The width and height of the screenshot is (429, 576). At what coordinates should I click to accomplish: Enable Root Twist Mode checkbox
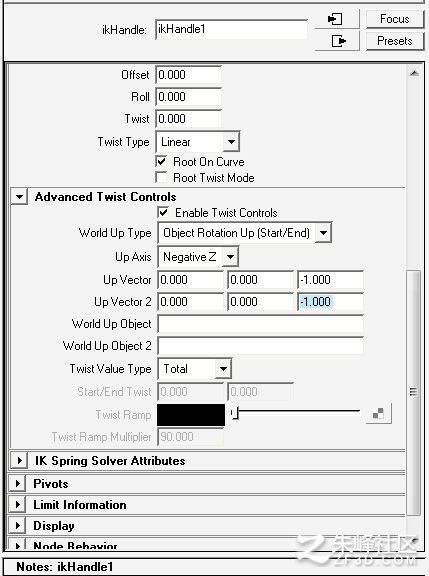162,177
